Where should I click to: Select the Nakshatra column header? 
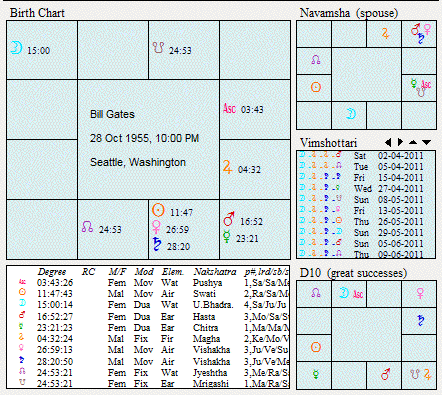point(215,272)
